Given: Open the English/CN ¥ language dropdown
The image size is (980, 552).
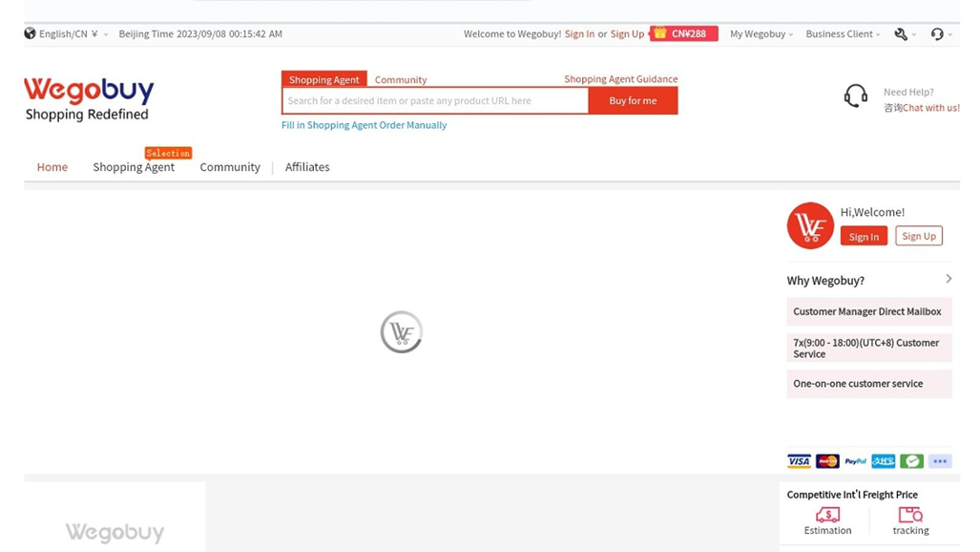Looking at the screenshot, I should 73,33.
